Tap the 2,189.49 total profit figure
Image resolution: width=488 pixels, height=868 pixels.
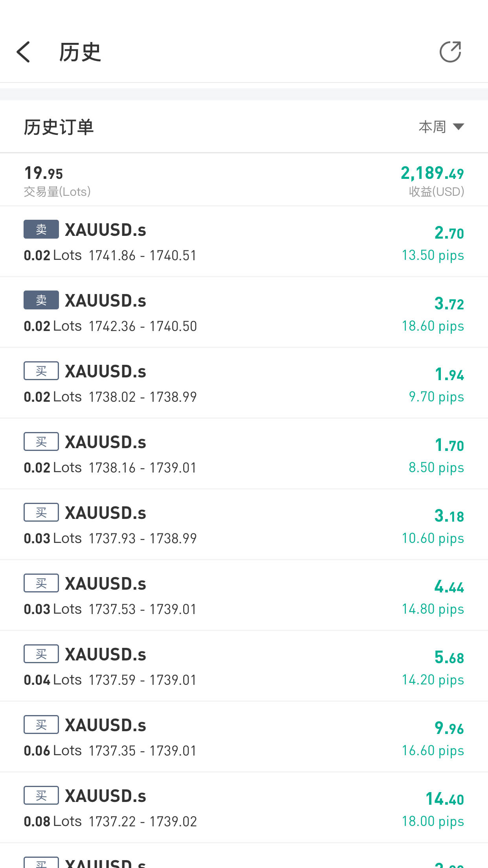click(432, 173)
